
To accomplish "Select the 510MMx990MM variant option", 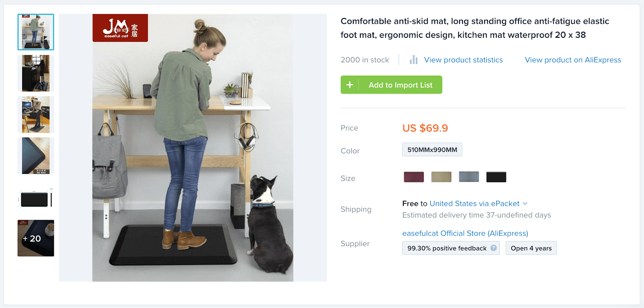I will [432, 150].
